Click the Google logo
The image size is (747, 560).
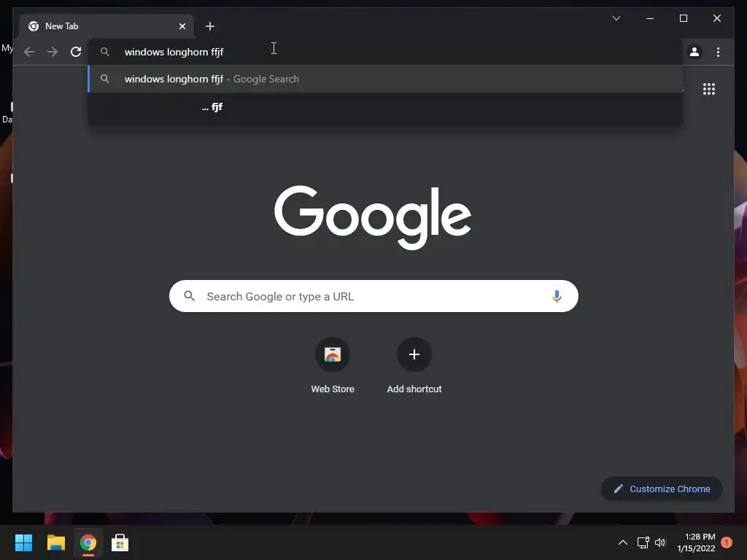pyautogui.click(x=373, y=217)
